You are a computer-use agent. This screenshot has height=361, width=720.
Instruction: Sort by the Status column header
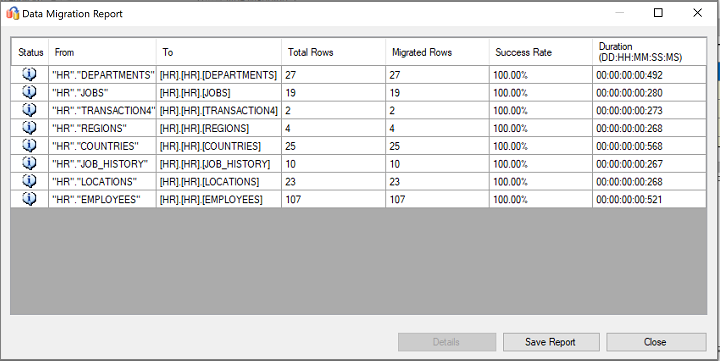click(x=30, y=52)
